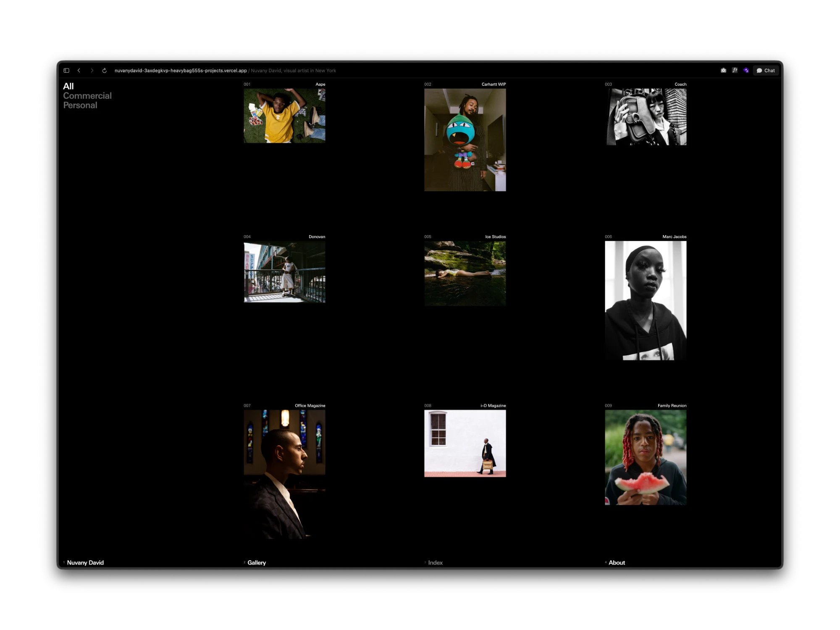Click the URL in the address bar

coord(181,71)
